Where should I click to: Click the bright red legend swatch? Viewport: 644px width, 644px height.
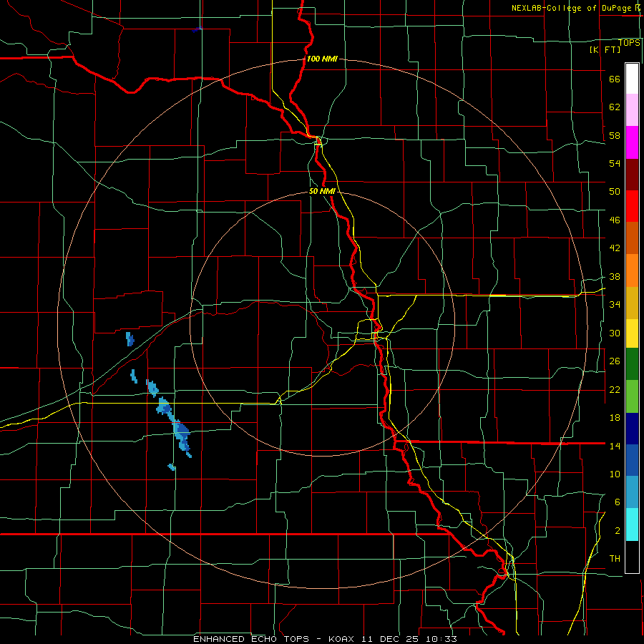click(x=632, y=206)
